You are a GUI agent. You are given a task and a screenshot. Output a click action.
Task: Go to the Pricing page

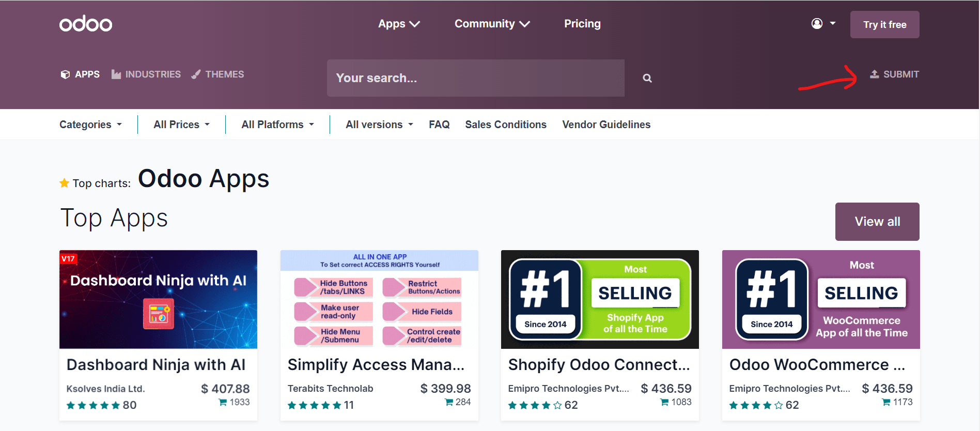click(582, 24)
